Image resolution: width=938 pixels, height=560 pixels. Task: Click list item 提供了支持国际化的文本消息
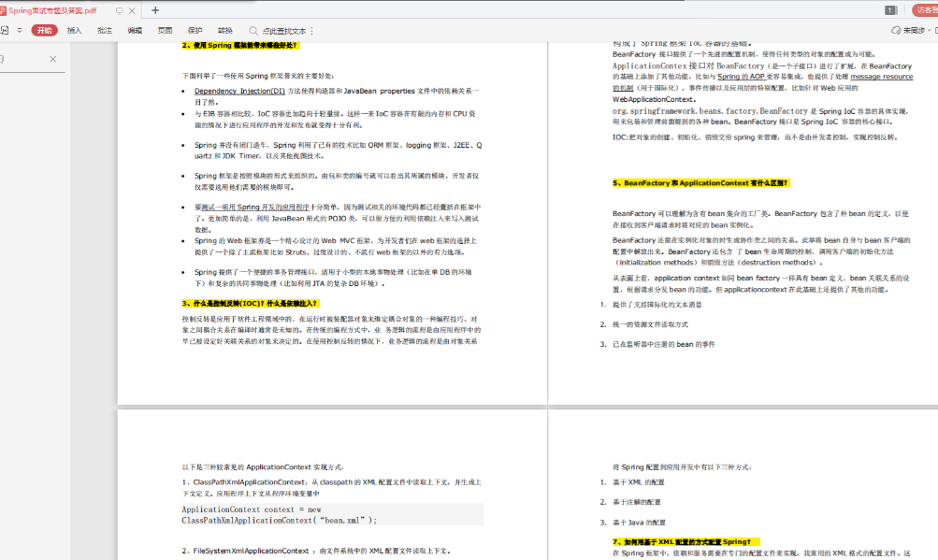pos(657,305)
